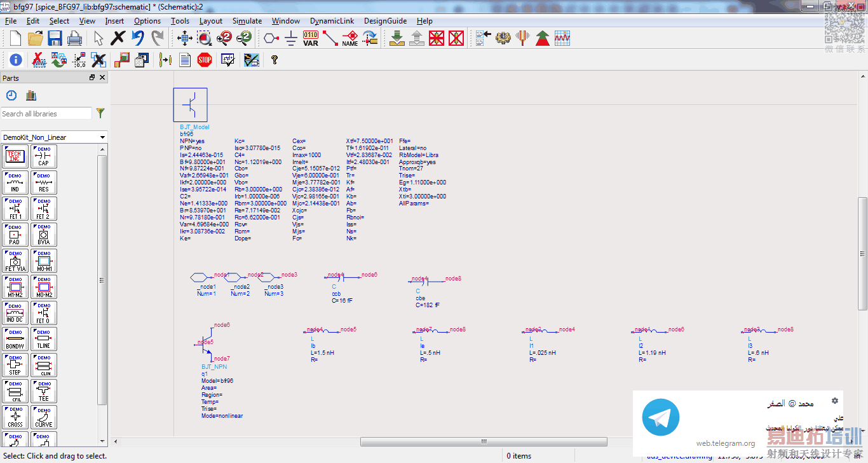
Task: Select the IND inductor palette part
Action: [15, 183]
